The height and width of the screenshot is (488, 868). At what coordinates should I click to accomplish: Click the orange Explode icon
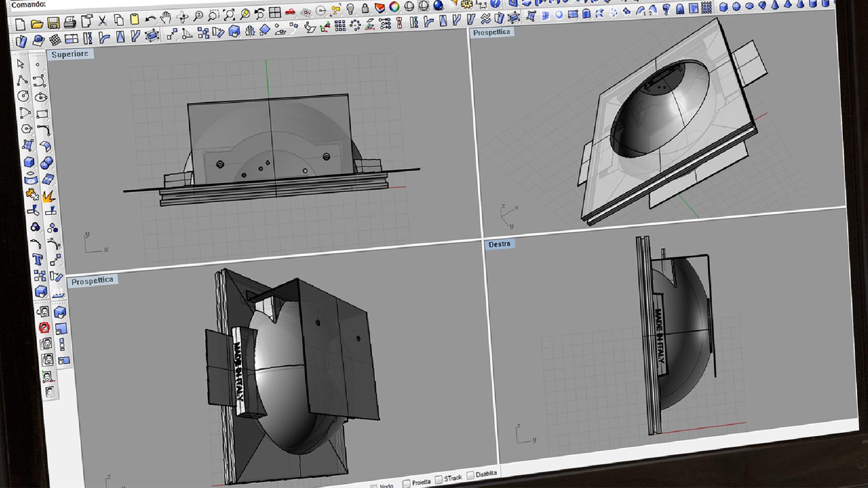(x=49, y=196)
